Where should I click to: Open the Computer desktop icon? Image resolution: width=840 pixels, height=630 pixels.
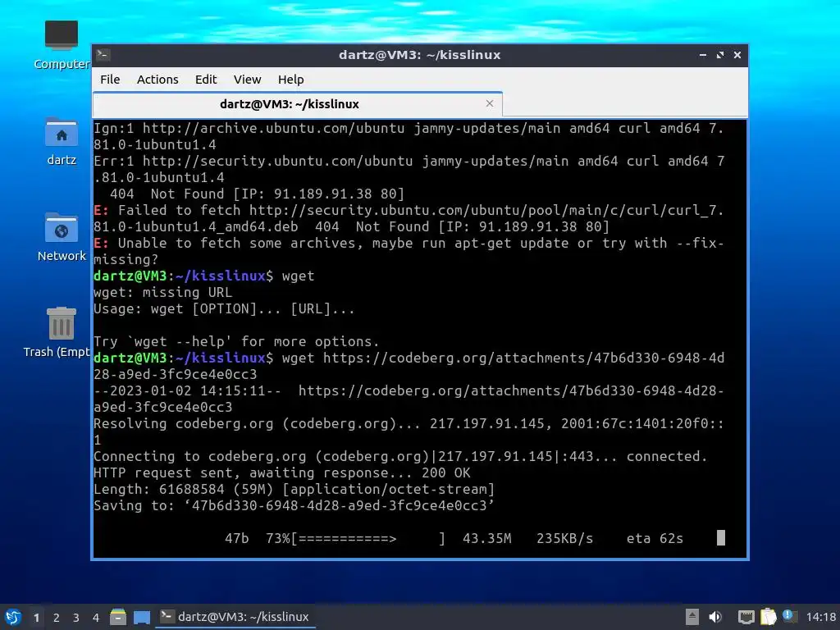coord(61,44)
